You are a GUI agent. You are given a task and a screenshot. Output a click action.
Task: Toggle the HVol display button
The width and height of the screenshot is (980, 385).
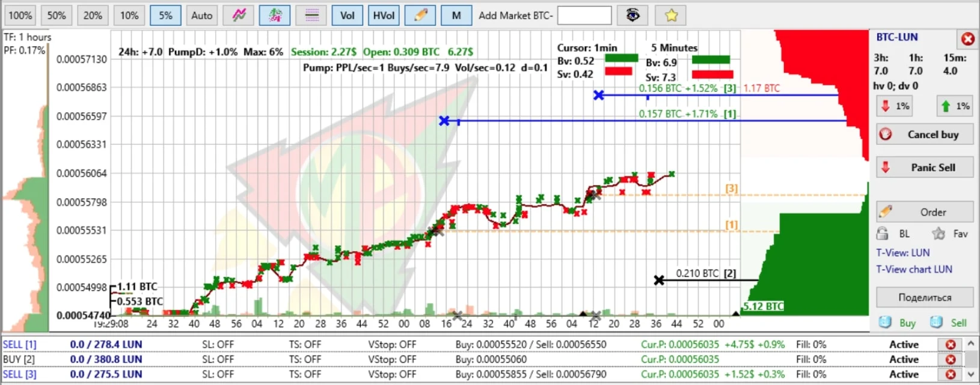pyautogui.click(x=384, y=16)
